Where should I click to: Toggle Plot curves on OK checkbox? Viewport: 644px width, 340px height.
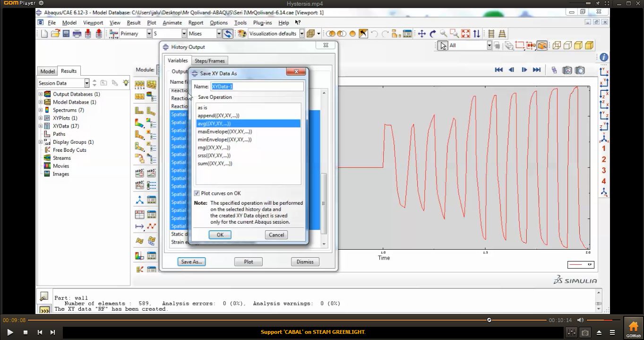(197, 193)
